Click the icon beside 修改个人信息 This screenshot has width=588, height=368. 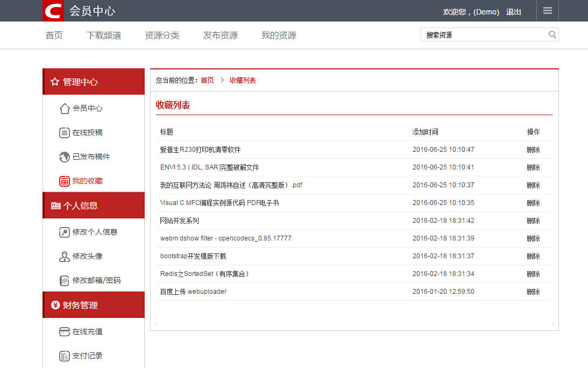tap(64, 232)
